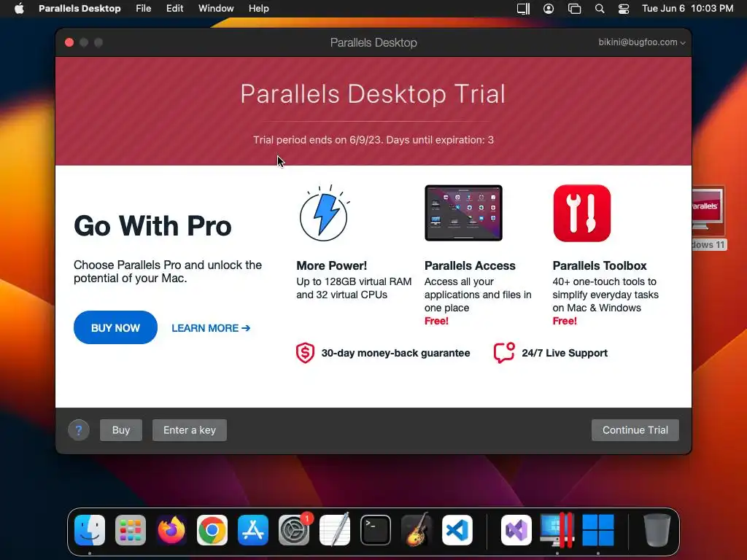Click the blue BUY NOW button
Screen dimensions: 747x560
tap(115, 327)
